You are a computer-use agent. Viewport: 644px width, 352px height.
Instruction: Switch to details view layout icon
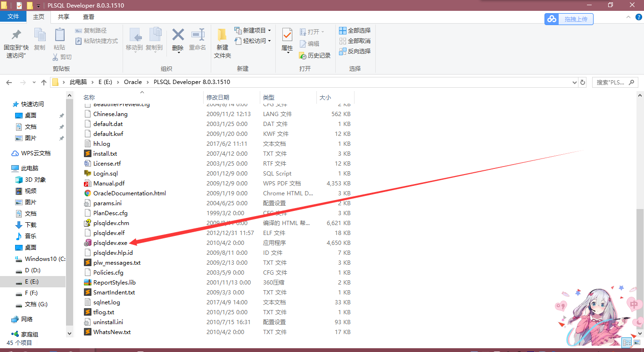[627, 343]
